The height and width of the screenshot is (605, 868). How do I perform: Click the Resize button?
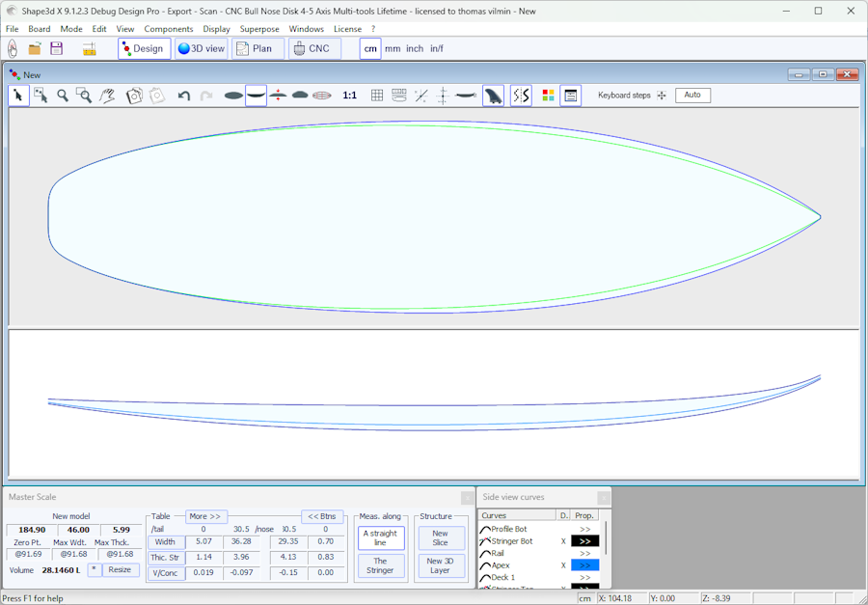120,569
